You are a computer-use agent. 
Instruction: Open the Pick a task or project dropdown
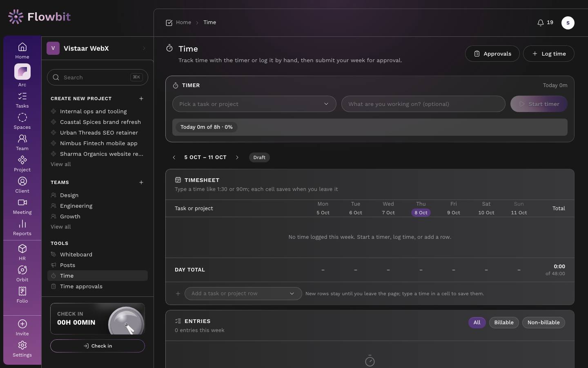coord(254,104)
